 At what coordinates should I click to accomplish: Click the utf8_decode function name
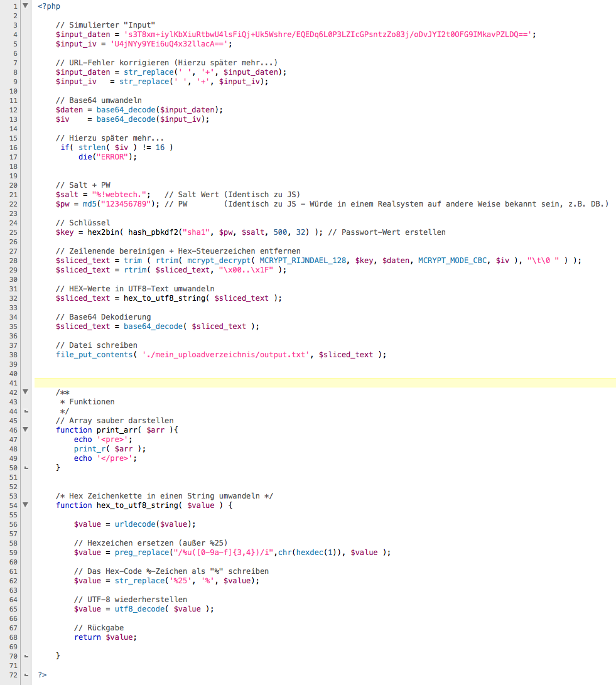[140, 610]
